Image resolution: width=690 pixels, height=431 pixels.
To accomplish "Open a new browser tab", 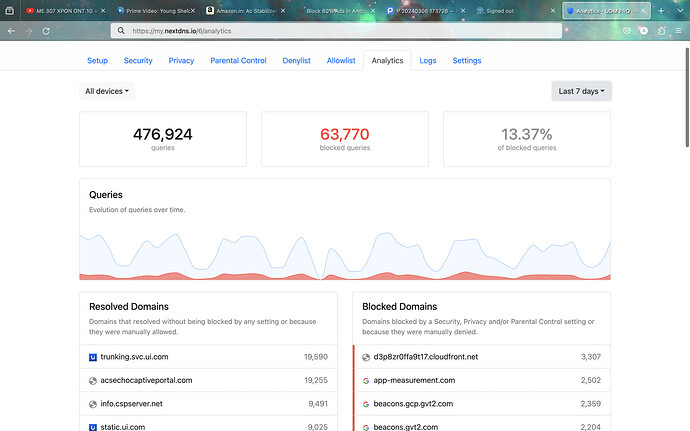I will click(x=661, y=11).
